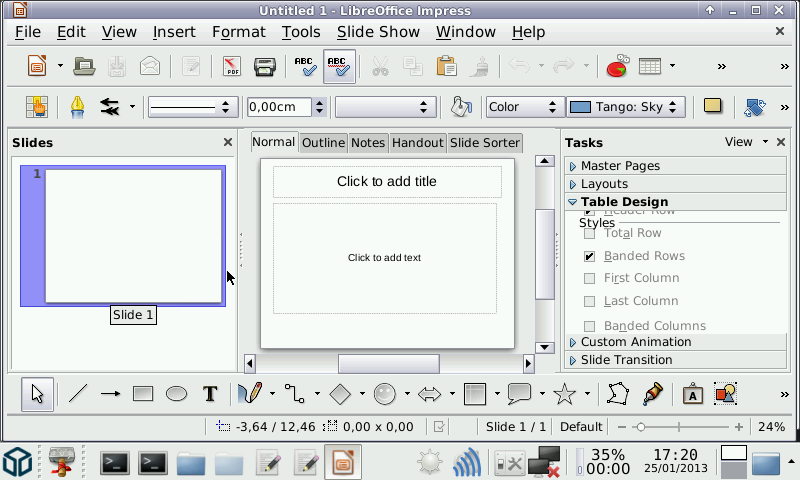Viewport: 800px width, 480px height.
Task: Enable the Last Column checkbox
Action: click(x=590, y=301)
